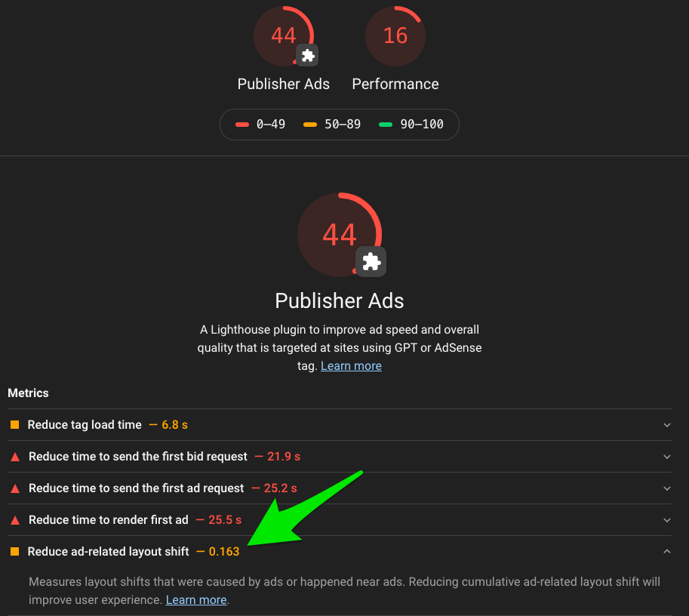Screen dimensions: 689x616
Task: Click red triangle icon beside render first ad
Action: [15, 520]
